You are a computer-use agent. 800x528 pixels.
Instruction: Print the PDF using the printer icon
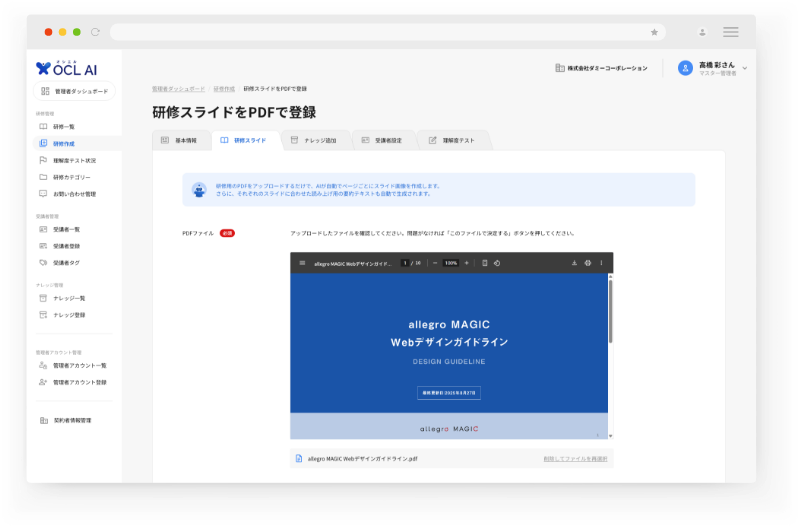[x=588, y=263]
